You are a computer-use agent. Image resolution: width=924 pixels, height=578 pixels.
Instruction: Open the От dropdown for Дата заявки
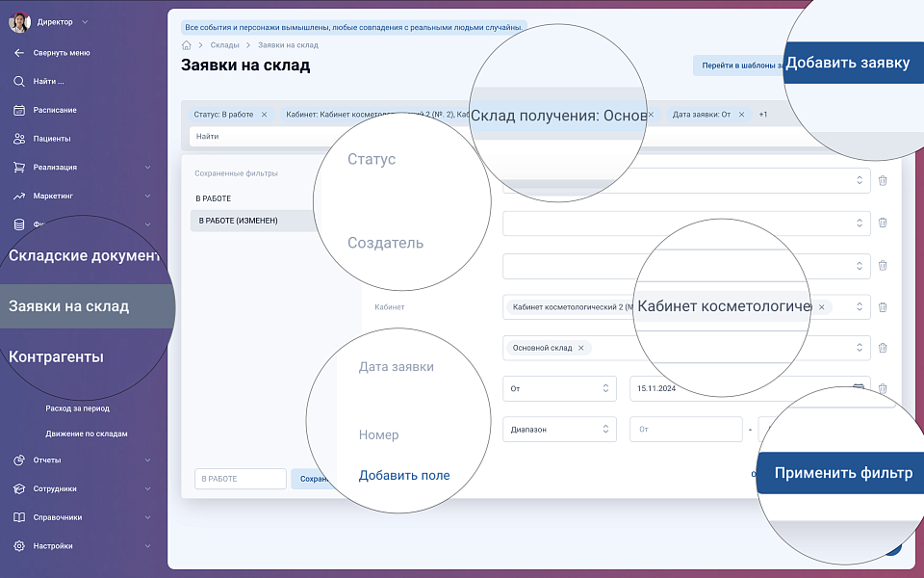559,389
